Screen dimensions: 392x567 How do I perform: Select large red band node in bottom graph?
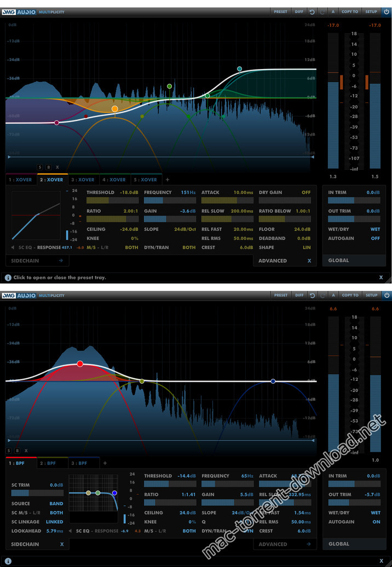80,364
